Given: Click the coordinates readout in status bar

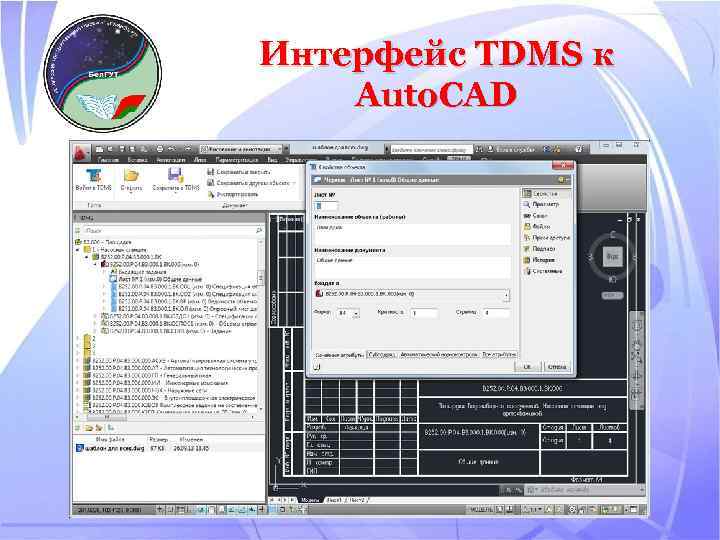Looking at the screenshot, I should point(110,510).
